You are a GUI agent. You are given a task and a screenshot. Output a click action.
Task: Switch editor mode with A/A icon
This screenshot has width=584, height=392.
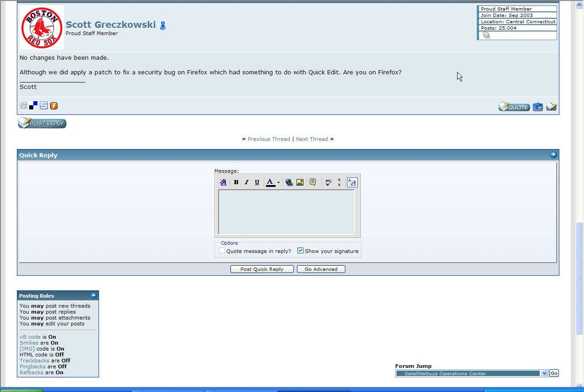pos(352,182)
